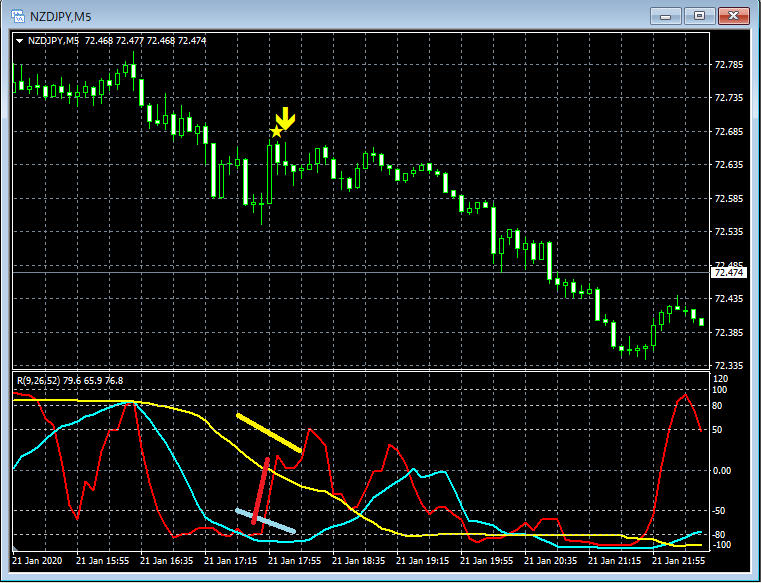This screenshot has width=761, height=583.
Task: Click the yellow star marker on chart
Action: [276, 132]
